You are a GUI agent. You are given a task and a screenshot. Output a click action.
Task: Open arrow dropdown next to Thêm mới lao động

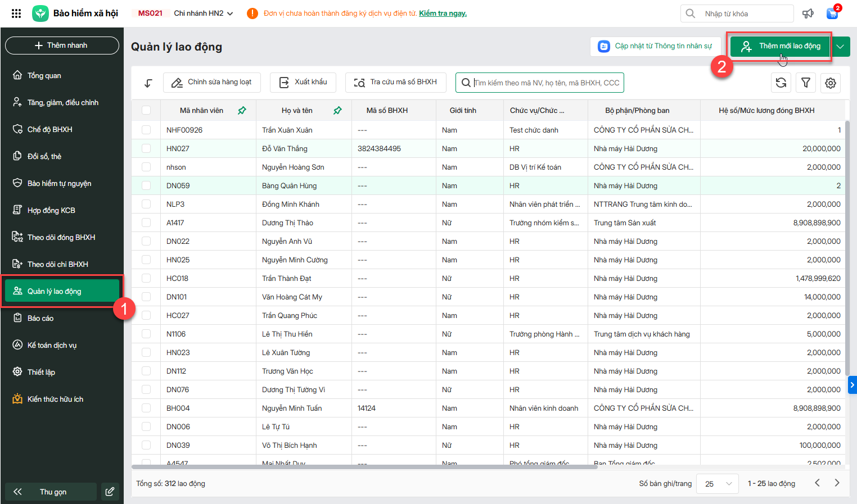click(x=841, y=47)
